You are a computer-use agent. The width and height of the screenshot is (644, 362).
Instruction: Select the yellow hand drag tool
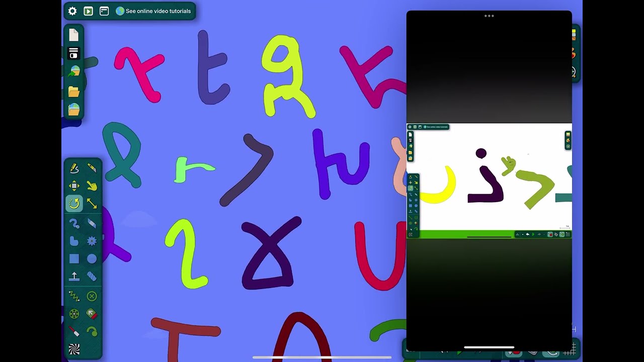click(x=92, y=186)
